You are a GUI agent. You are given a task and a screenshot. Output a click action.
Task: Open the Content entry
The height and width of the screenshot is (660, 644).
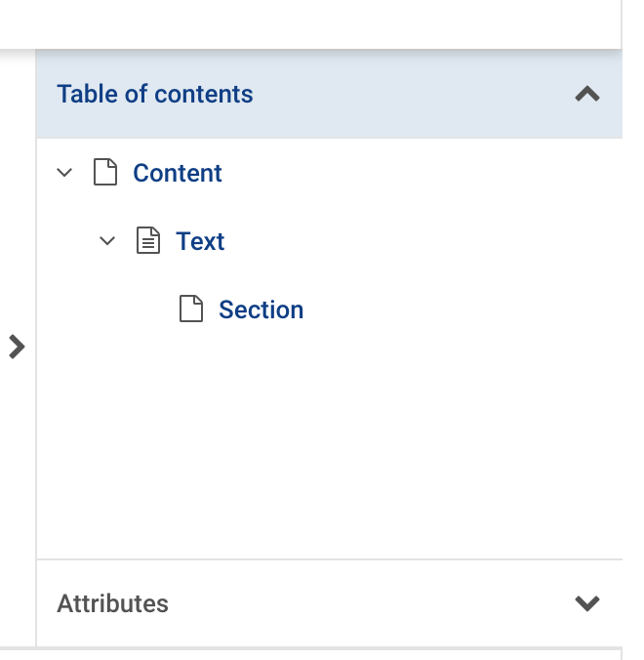pos(178,173)
